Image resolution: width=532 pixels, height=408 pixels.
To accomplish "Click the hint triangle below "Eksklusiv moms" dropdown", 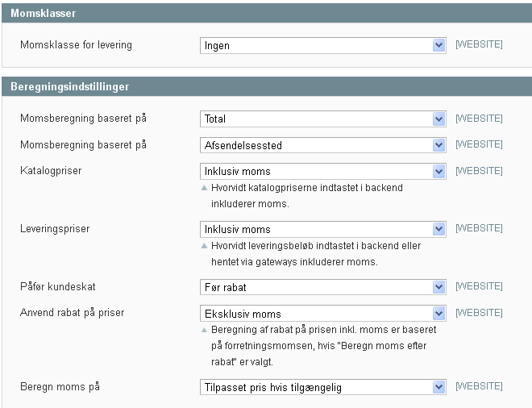I will coord(204,330).
